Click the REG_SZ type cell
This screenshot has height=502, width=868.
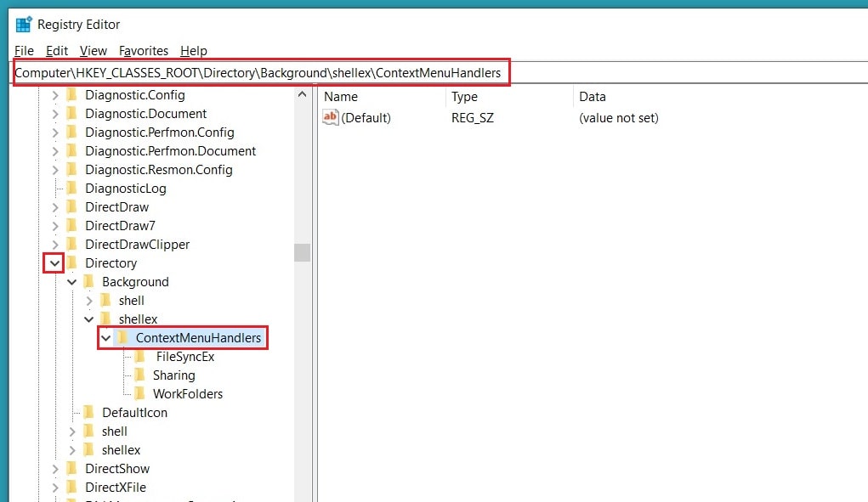472,118
